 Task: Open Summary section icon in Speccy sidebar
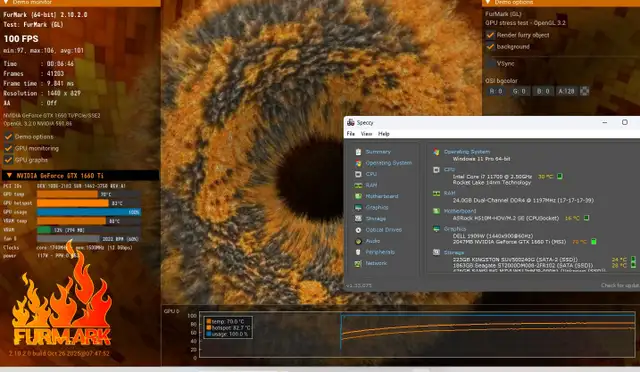pyautogui.click(x=358, y=152)
